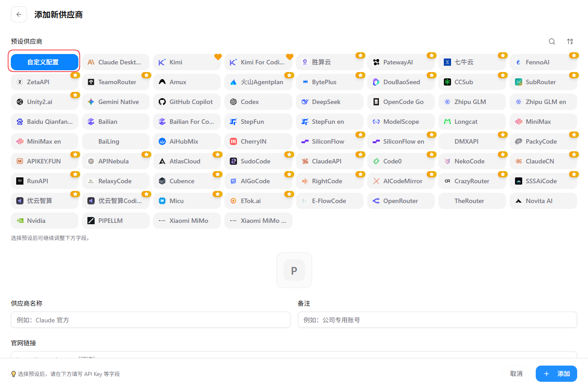
Task: Select the 七牛云 preset
Action: (472, 62)
